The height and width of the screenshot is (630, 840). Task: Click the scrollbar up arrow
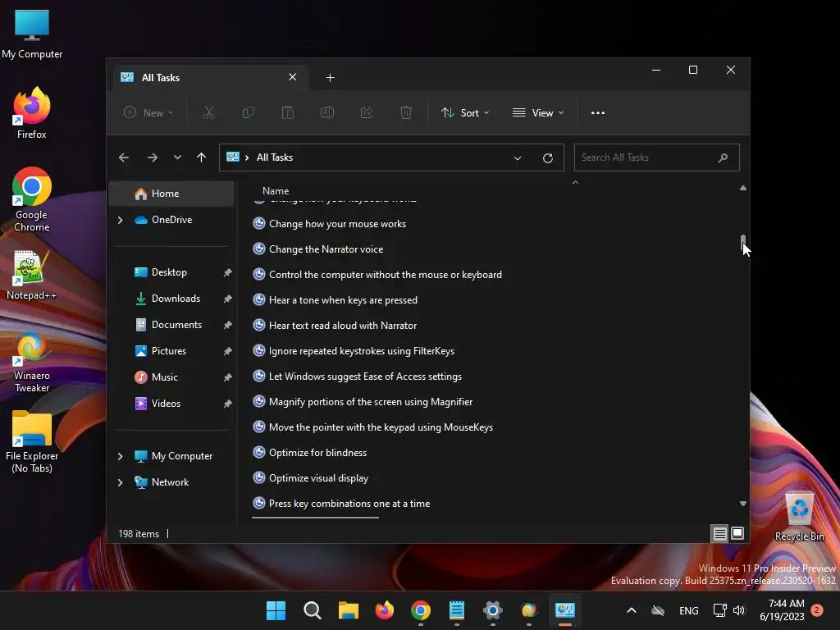[743, 188]
